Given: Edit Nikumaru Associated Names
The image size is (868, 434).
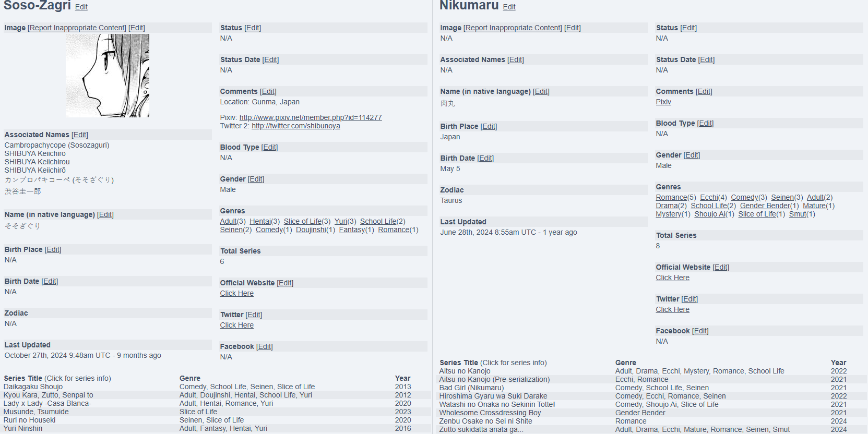Looking at the screenshot, I should click(x=516, y=59).
